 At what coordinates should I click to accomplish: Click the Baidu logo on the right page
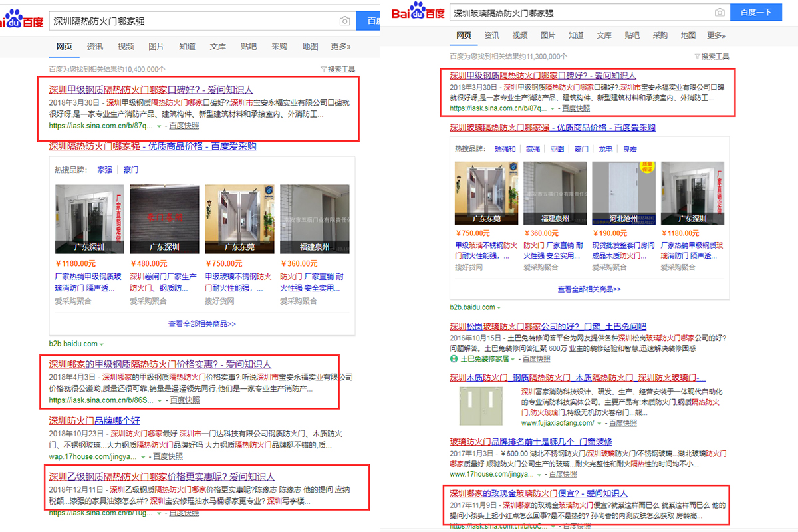pos(417,12)
